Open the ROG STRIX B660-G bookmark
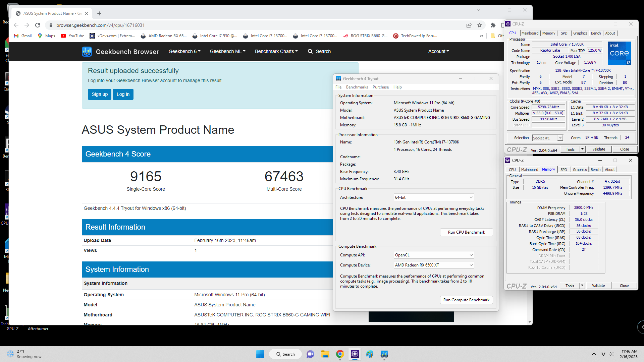The height and width of the screenshot is (362, 644). pyautogui.click(x=365, y=36)
